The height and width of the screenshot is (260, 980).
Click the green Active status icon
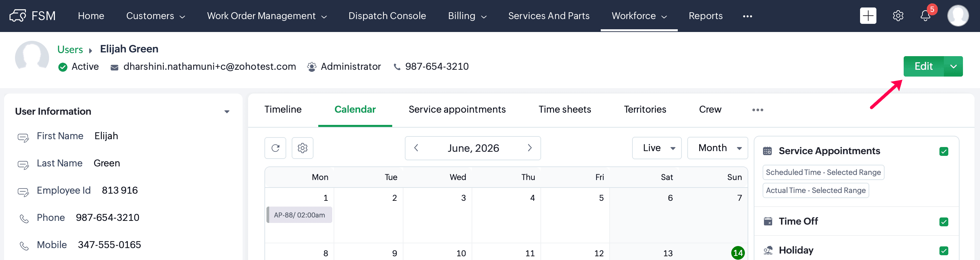click(x=63, y=67)
